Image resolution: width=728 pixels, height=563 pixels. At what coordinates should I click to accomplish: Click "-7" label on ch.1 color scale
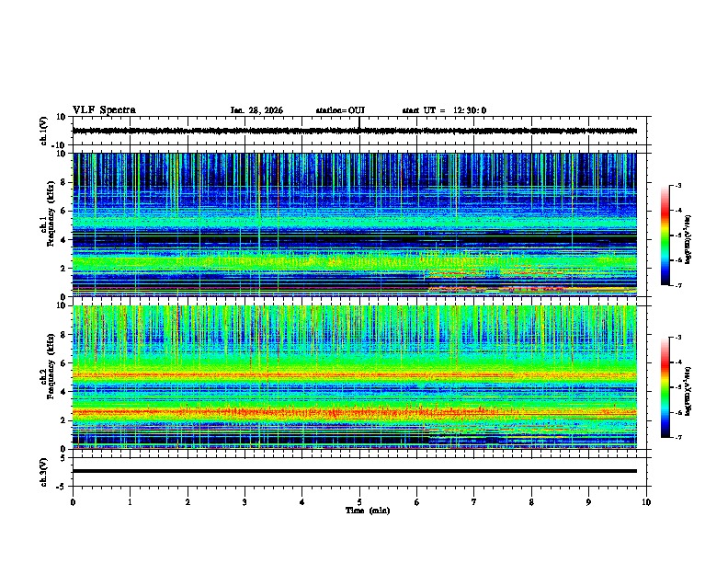coord(678,285)
